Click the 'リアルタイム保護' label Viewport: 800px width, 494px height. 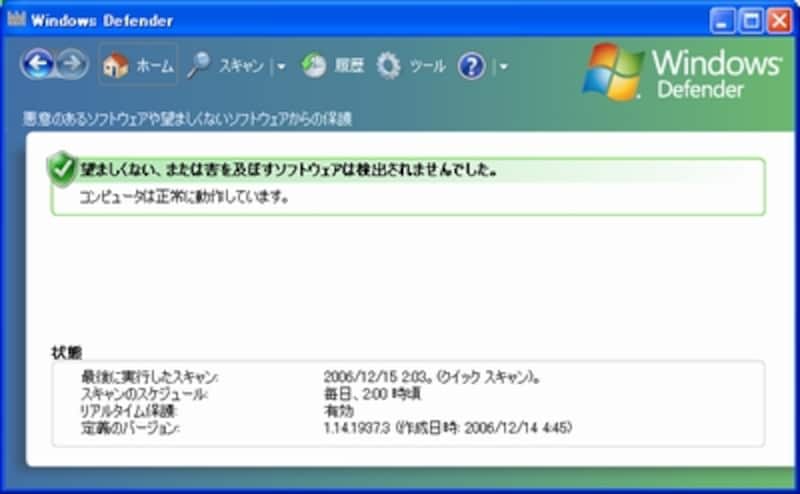coord(128,410)
